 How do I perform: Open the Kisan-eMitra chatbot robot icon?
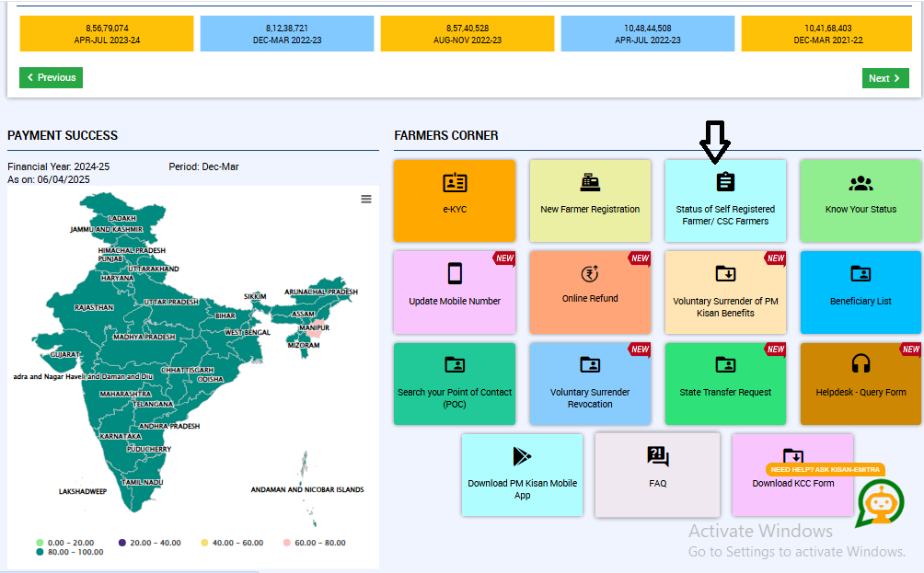click(880, 503)
